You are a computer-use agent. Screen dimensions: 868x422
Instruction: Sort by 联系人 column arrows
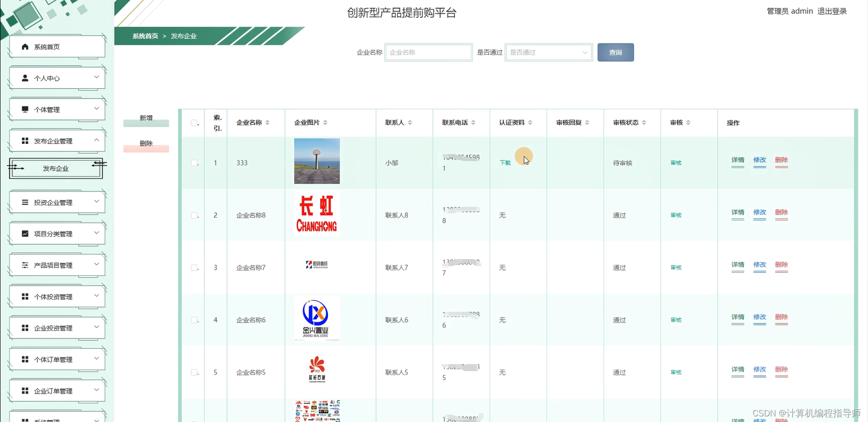pos(410,122)
